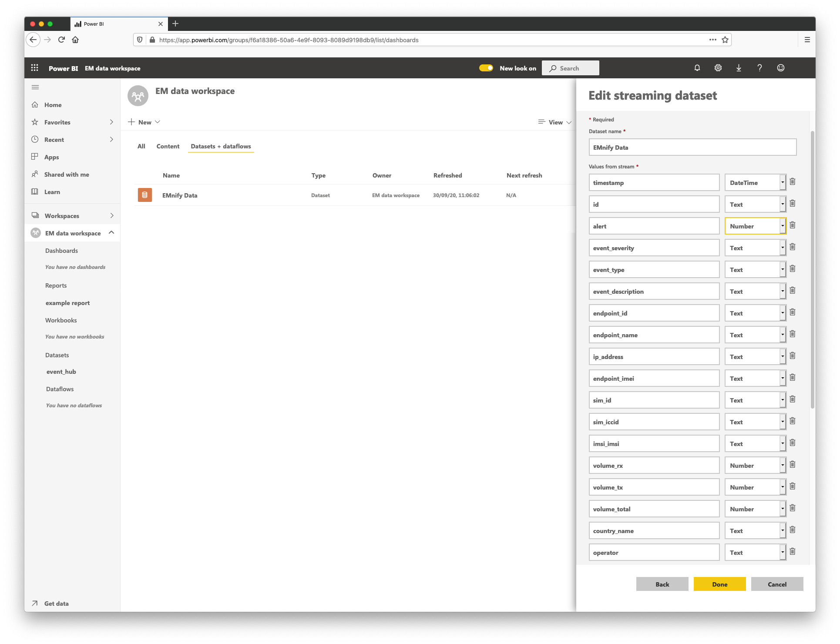This screenshot has width=840, height=644.
Task: Delete the volume_rx field trash icon
Action: tap(793, 465)
